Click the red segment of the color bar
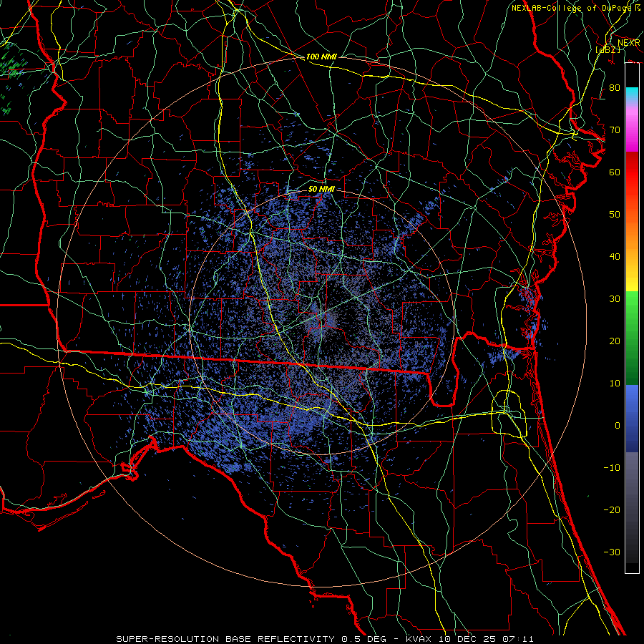The width and height of the screenshot is (644, 644). [x=632, y=172]
